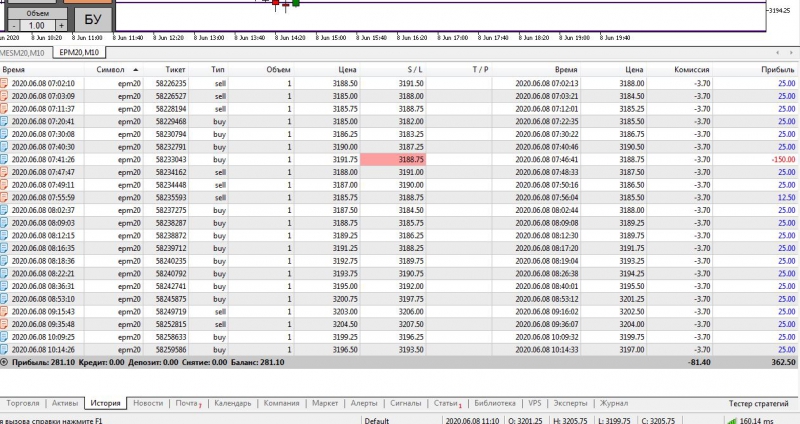Click sell deal icon for ticket 58228194
The width and height of the screenshot is (800, 424).
[x=4, y=109]
